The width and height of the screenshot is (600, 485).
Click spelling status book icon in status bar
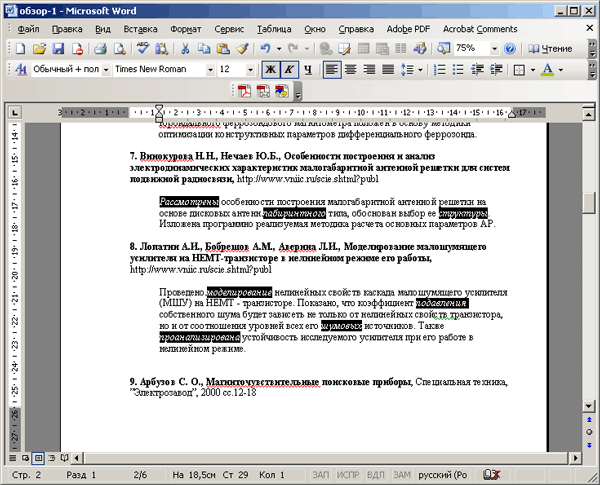click(491, 475)
